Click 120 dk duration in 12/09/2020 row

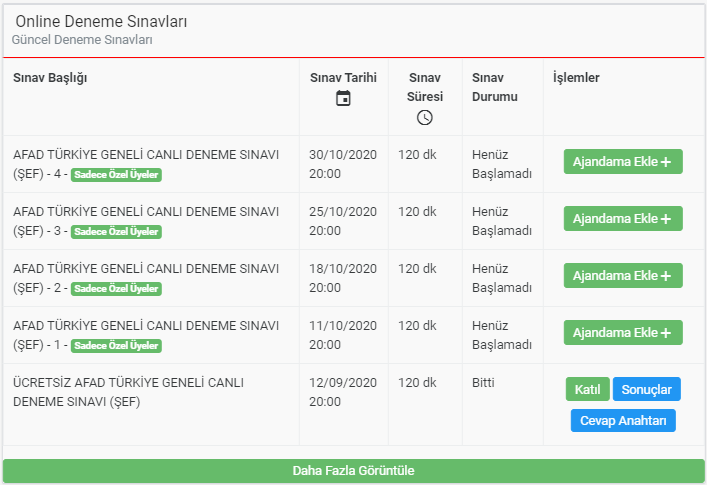(x=417, y=383)
